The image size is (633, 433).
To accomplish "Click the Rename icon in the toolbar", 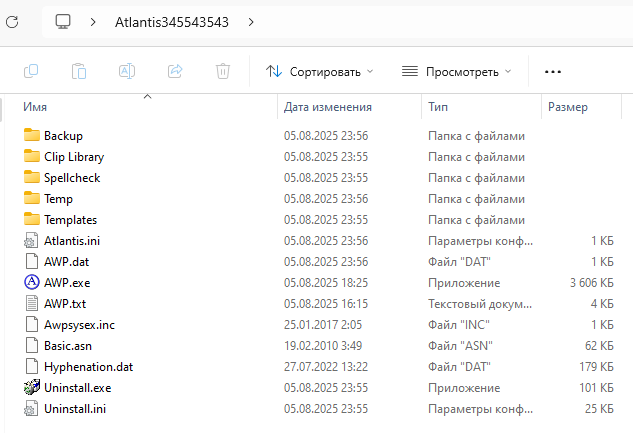I will click(127, 71).
